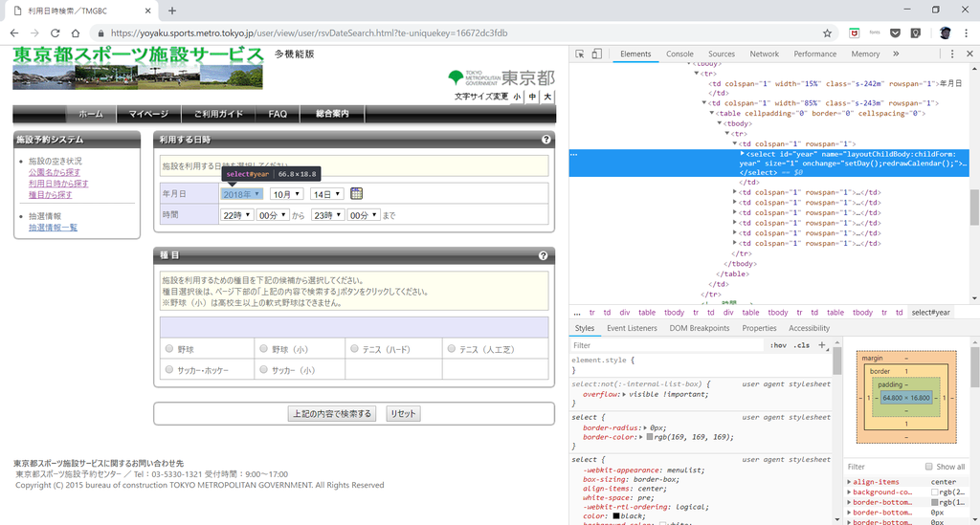Reload the page with refresh icon

click(55, 33)
